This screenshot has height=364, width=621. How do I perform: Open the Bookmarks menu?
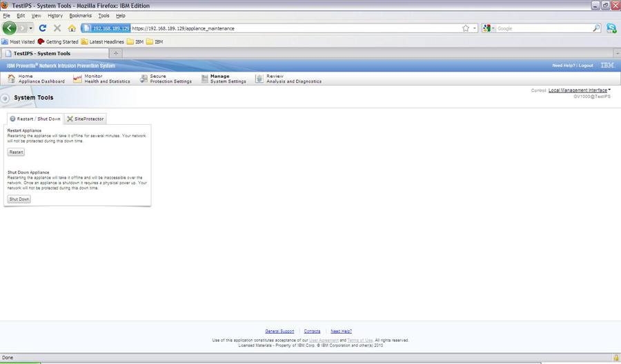(x=81, y=16)
